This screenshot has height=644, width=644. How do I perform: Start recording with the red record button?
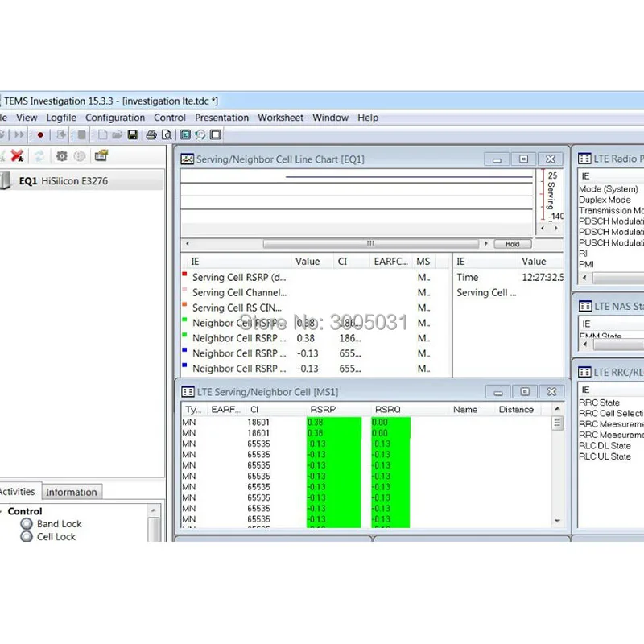(x=40, y=134)
